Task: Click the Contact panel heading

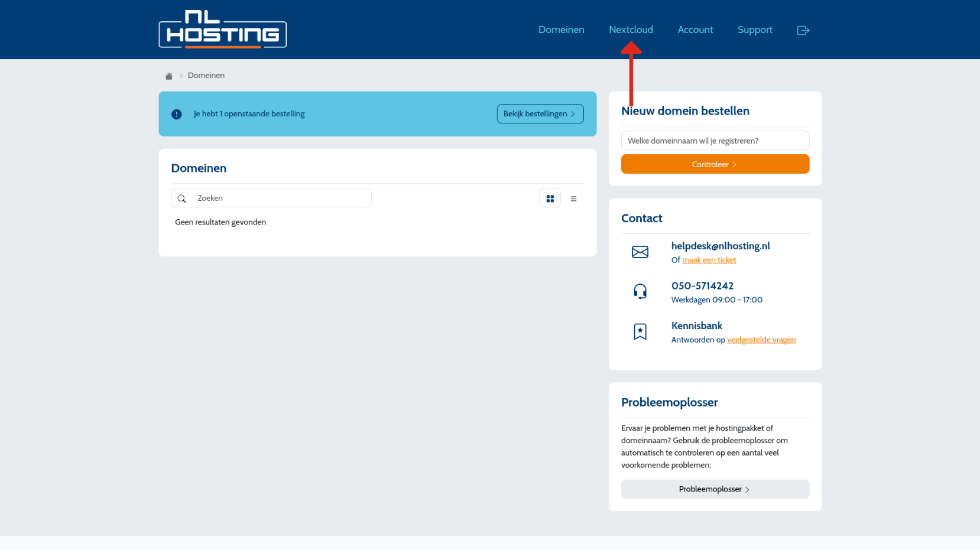Action: (641, 218)
